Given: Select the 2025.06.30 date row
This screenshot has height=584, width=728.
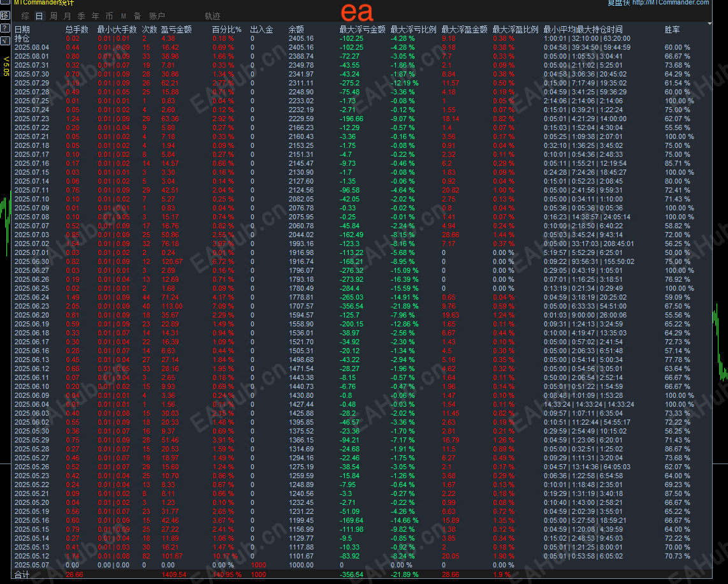Looking at the screenshot, I should 32,261.
